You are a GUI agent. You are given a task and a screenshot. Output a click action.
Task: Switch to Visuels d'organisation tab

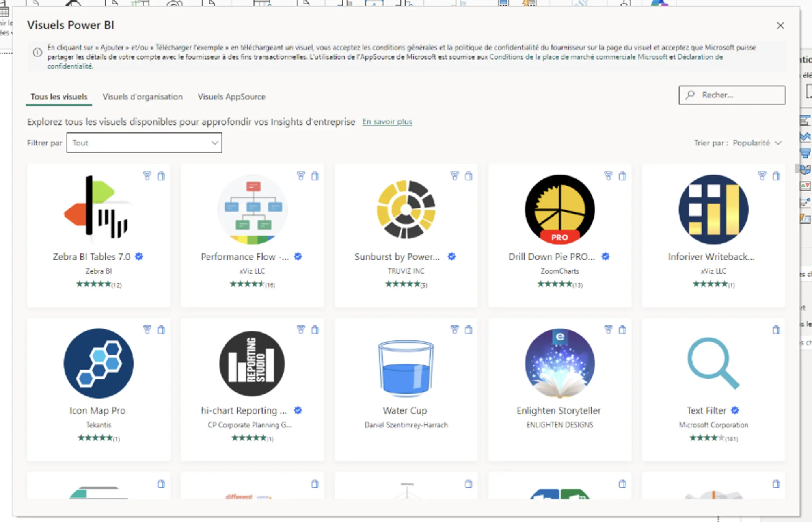click(143, 97)
